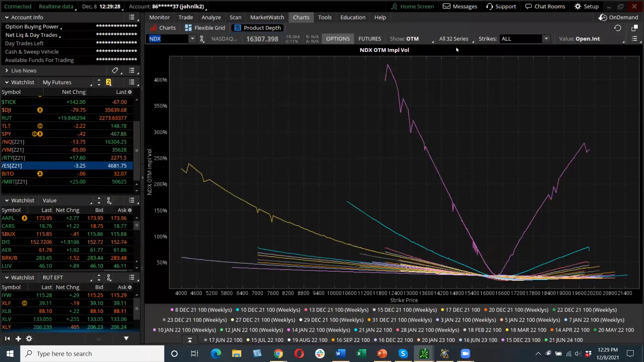Open Option Buying Power details
The image size is (644, 362).
pos(34,27)
